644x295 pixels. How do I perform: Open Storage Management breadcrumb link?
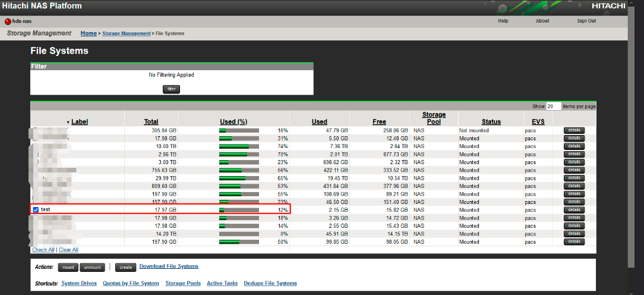click(x=127, y=33)
